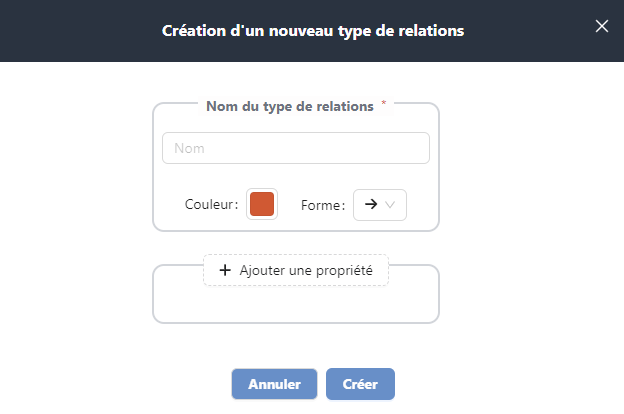Click the plus icon to add property
Viewport: 624px width, 414px height.
225,270
